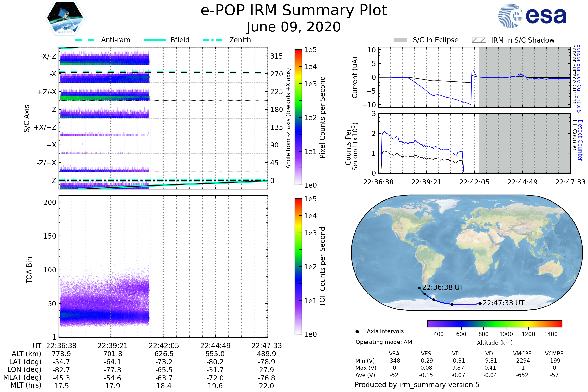The height and width of the screenshot is (392, 588).
Task: Click the Bfield solid line legend marker
Action: [155, 40]
